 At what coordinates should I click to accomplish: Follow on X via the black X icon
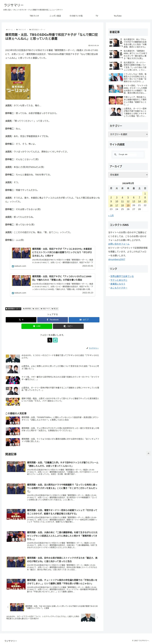pos(50,340)
